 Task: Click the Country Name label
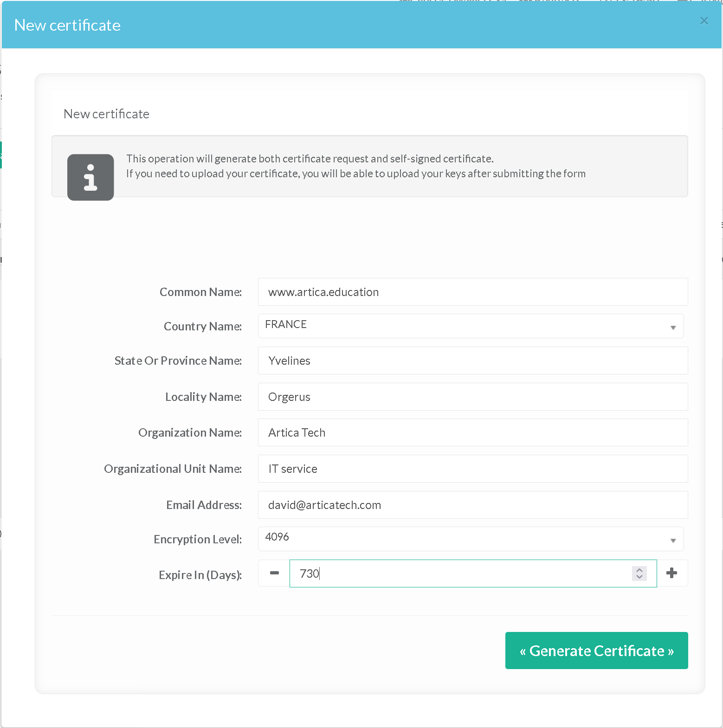[x=202, y=326]
